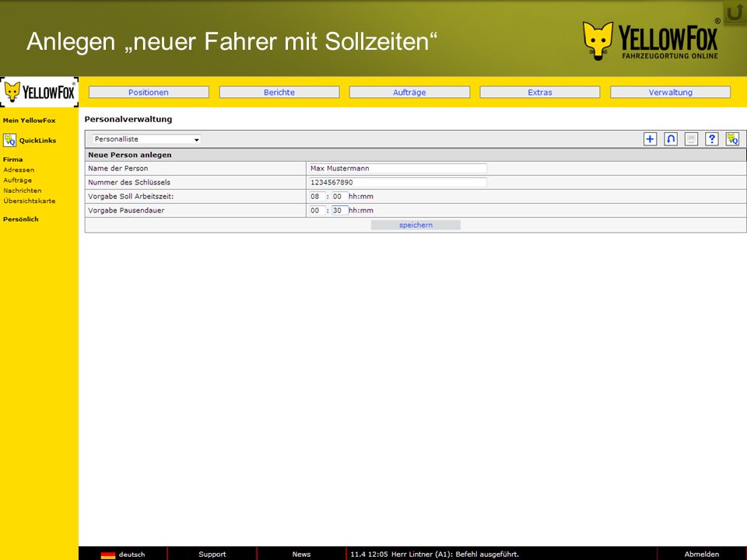Click the 'Vorgabe Pausendauer' label
The width and height of the screenshot is (747, 560).
126,211
